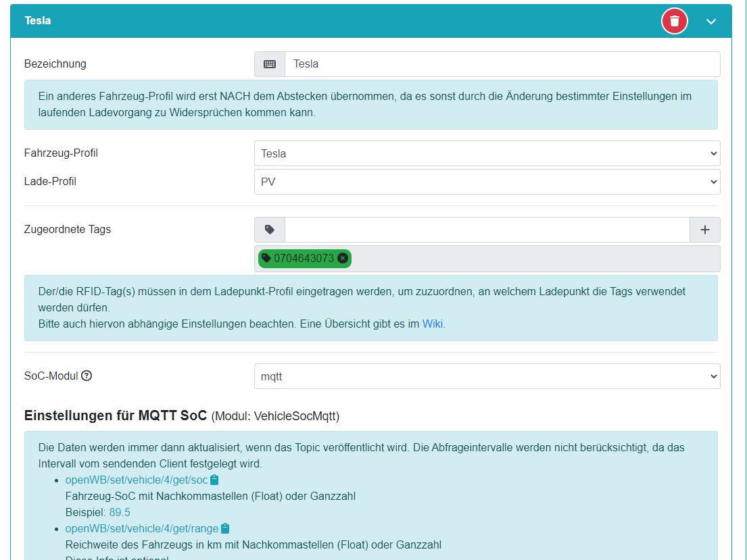Copy the get/soc topic clipboard icon

[x=214, y=480]
